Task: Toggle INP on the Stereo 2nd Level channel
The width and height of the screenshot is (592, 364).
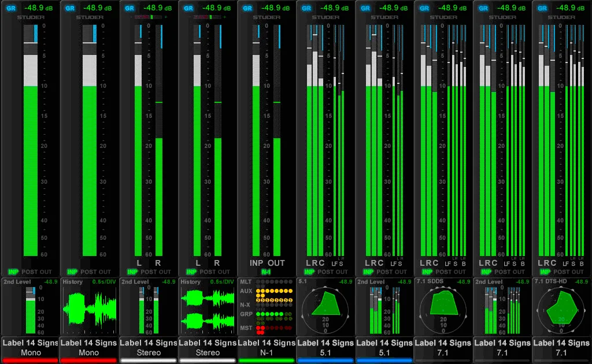Action: 132,272
